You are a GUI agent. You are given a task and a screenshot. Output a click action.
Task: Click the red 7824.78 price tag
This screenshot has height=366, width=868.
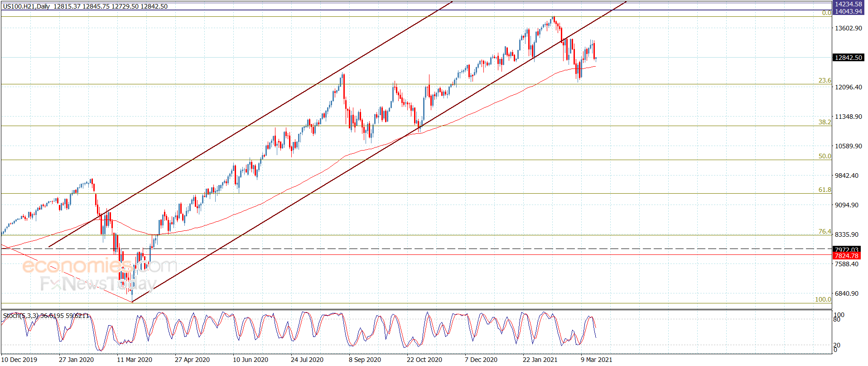tap(846, 256)
